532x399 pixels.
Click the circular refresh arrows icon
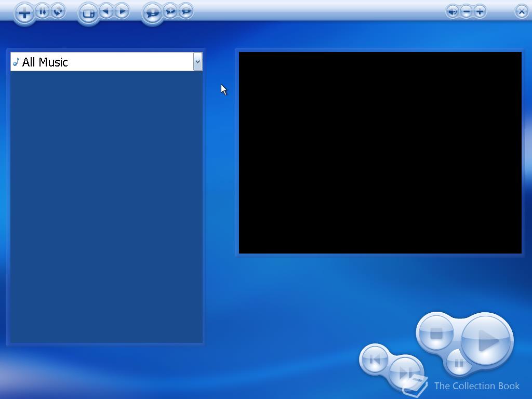(x=58, y=11)
